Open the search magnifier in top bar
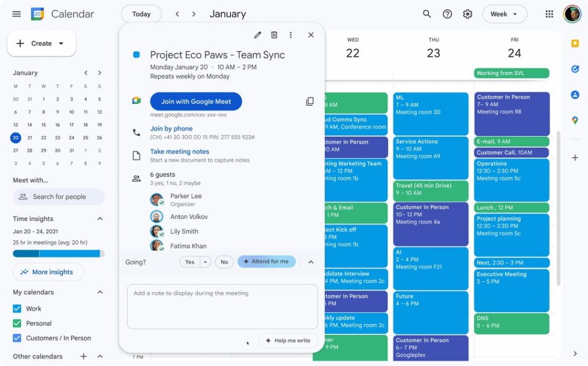This screenshot has width=588, height=366. [x=427, y=14]
